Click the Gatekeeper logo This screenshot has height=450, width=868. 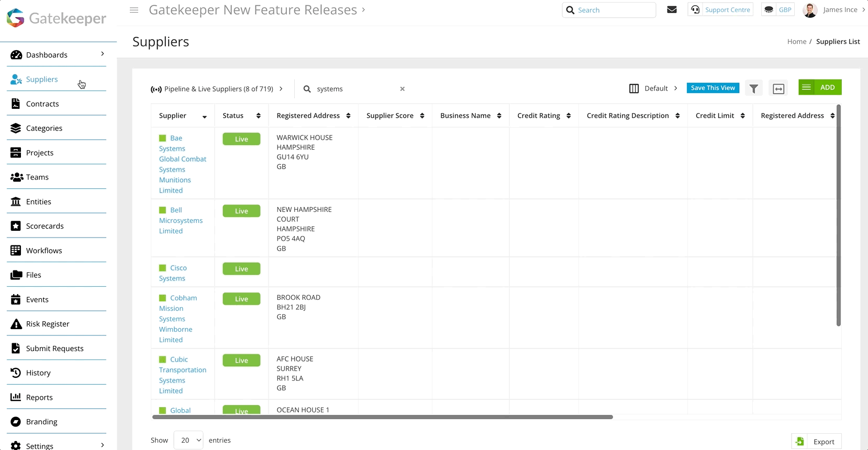[x=57, y=18]
